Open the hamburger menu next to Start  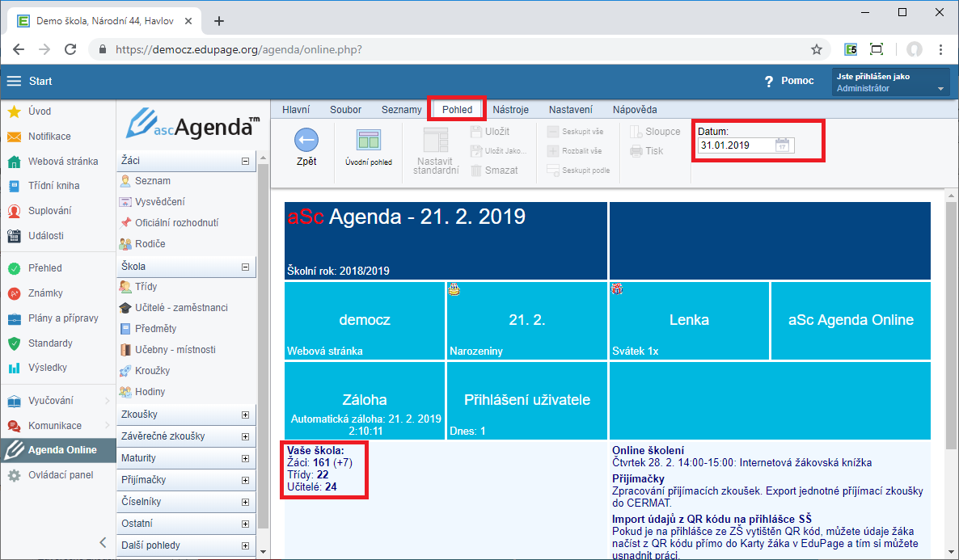point(14,82)
